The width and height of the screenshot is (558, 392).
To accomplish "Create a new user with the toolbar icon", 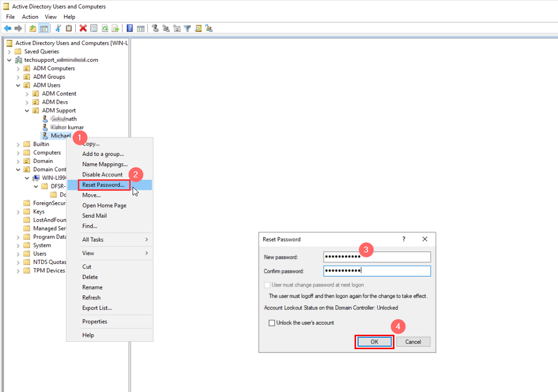I will point(156,28).
